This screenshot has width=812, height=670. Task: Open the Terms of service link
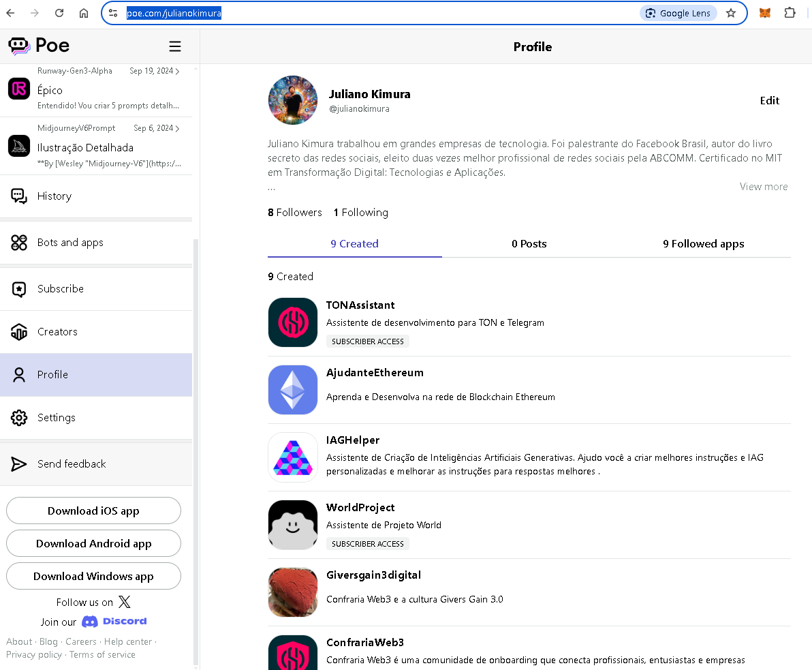click(103, 654)
